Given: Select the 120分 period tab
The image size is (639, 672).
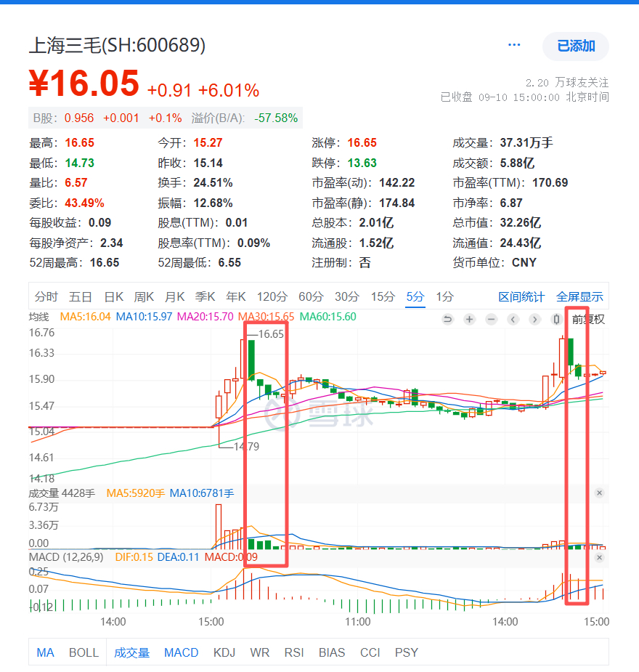Looking at the screenshot, I should [x=272, y=296].
